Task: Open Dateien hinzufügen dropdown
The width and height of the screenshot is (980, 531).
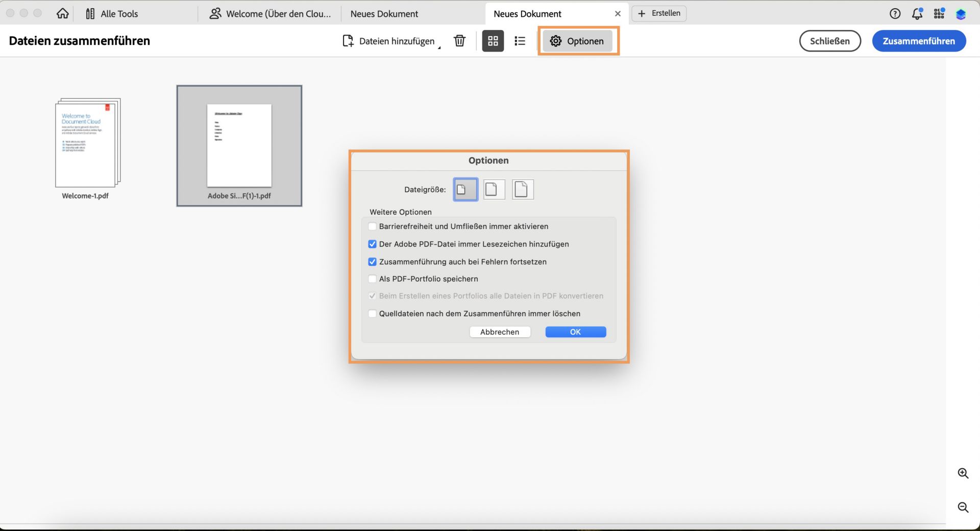Action: 390,41
